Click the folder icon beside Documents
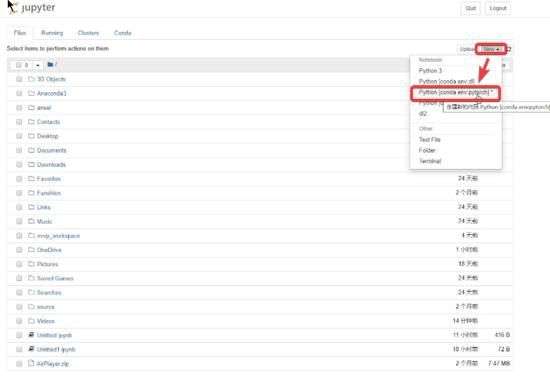The height and width of the screenshot is (379, 550). click(x=31, y=150)
